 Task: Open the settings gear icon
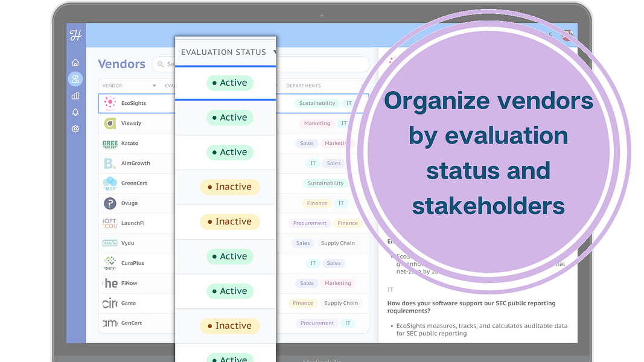tap(75, 129)
